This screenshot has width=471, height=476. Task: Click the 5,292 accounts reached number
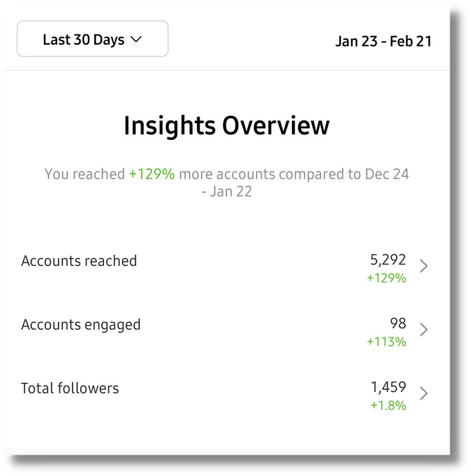click(x=388, y=260)
